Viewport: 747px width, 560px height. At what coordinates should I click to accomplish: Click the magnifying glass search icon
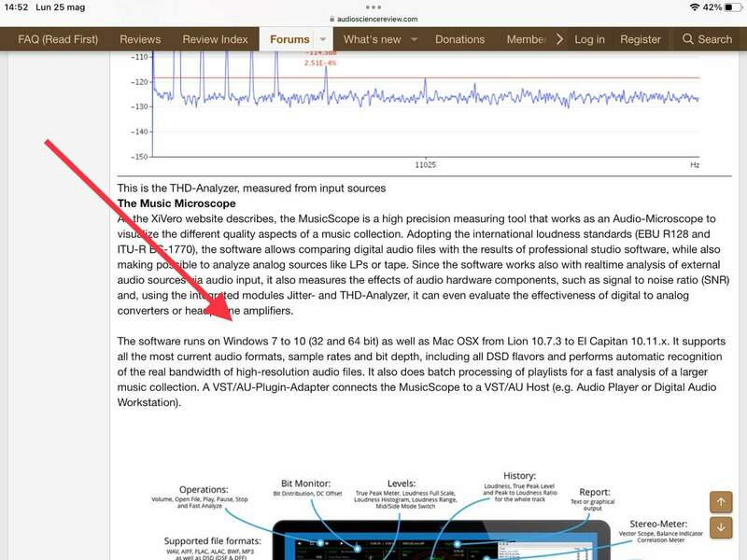point(687,39)
